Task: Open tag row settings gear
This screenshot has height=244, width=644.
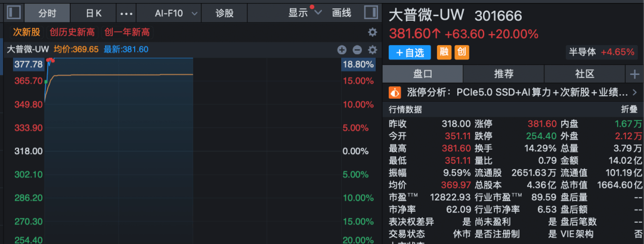Action: click(372, 32)
